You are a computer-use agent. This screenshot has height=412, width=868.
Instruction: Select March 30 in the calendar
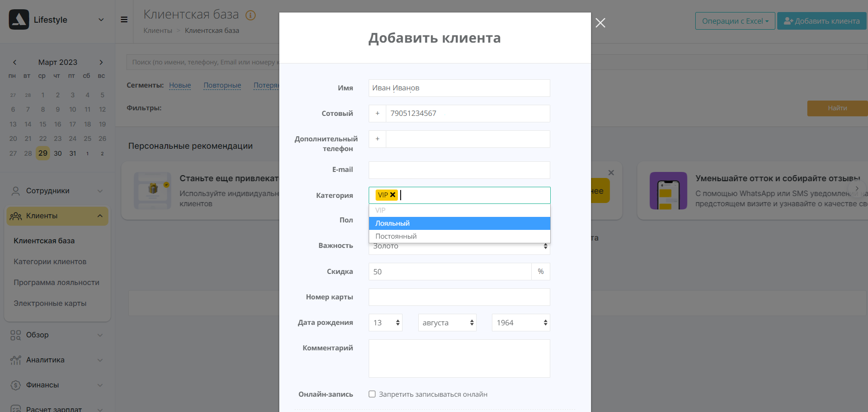click(x=58, y=153)
